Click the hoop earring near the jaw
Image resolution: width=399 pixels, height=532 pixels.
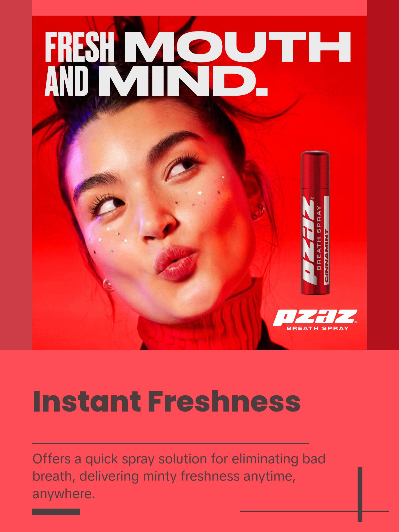(x=108, y=284)
